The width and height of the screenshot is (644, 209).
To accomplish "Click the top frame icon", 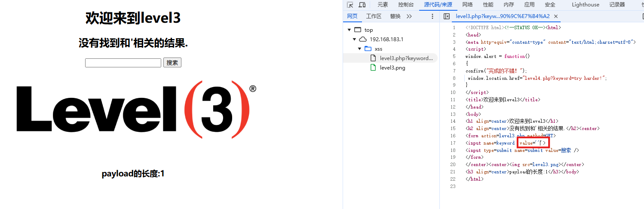I will [358, 30].
